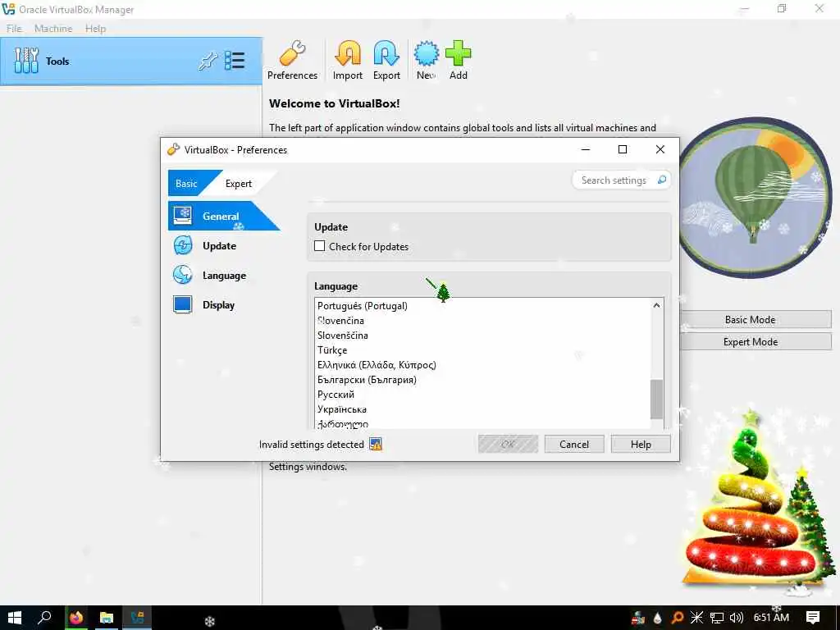Open File Explorer from the taskbar
The height and width of the screenshot is (630, 840).
coord(107,618)
